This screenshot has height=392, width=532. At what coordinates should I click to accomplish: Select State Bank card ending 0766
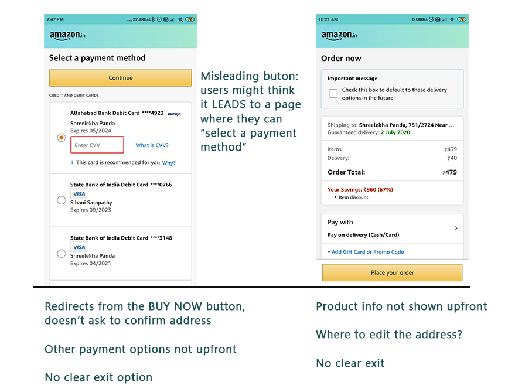[61, 200]
